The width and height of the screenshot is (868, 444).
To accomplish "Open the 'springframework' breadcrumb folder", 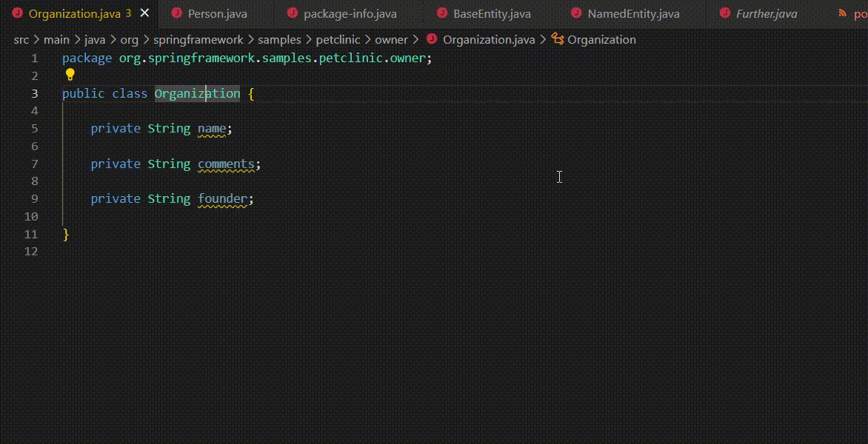I will [x=198, y=40].
